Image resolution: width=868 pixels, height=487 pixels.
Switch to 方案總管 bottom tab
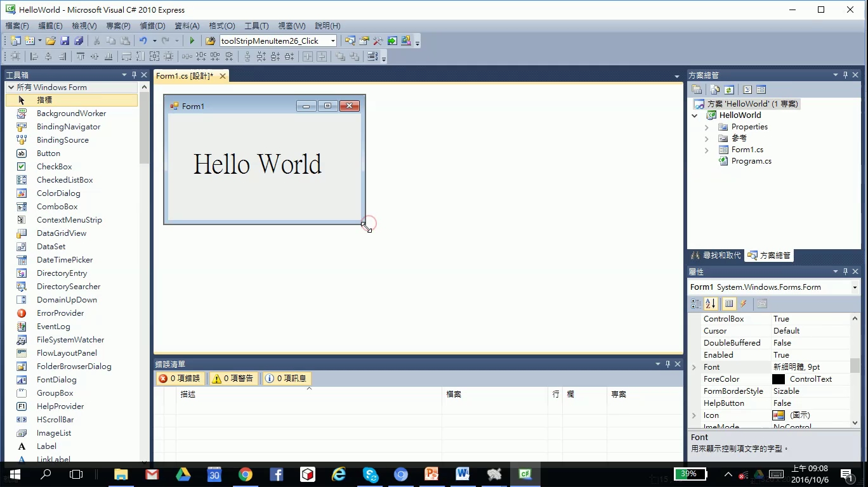point(769,256)
